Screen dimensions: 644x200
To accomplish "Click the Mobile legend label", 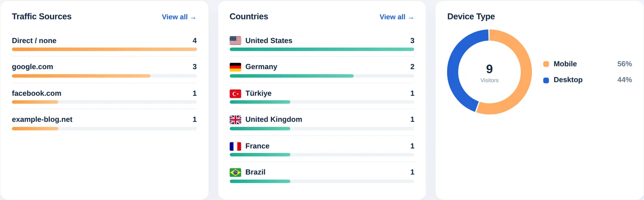I will tap(565, 64).
